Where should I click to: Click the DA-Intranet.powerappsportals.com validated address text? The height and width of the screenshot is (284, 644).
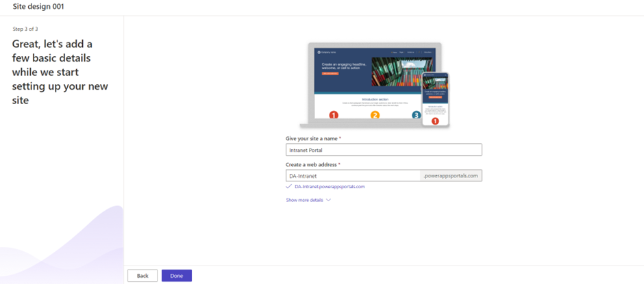coord(330,187)
